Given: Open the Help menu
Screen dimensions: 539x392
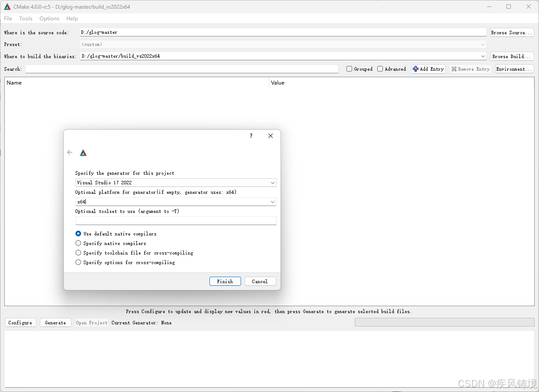Looking at the screenshot, I should coord(72,19).
